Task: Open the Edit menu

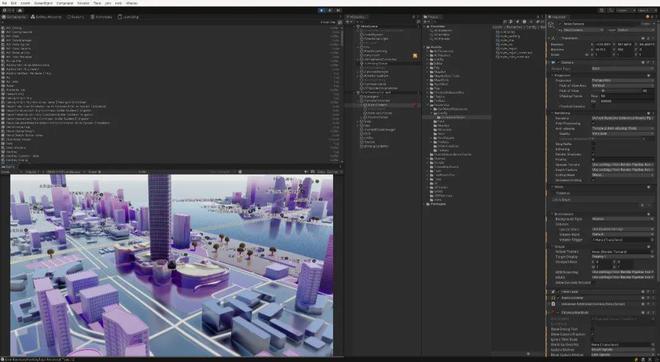Action: [13, 3]
